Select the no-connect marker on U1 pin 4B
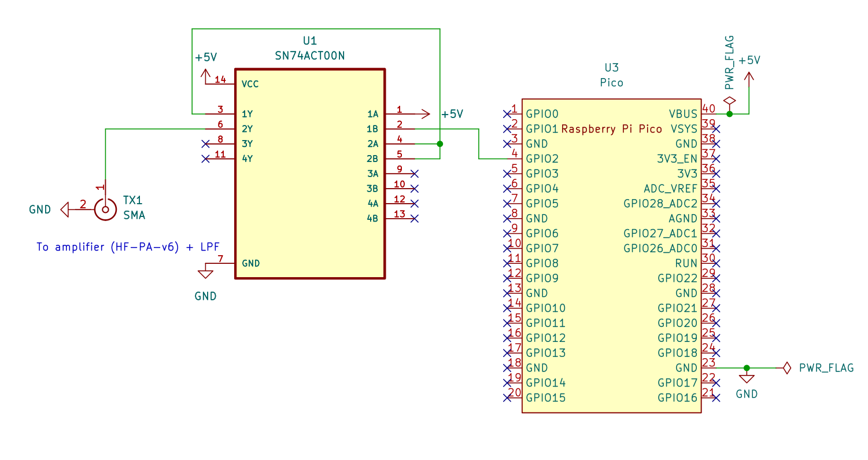The width and height of the screenshot is (868, 460). pos(415,219)
